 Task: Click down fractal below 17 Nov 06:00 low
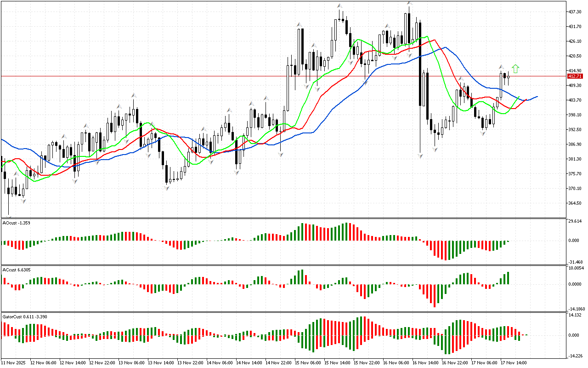tap(483, 133)
